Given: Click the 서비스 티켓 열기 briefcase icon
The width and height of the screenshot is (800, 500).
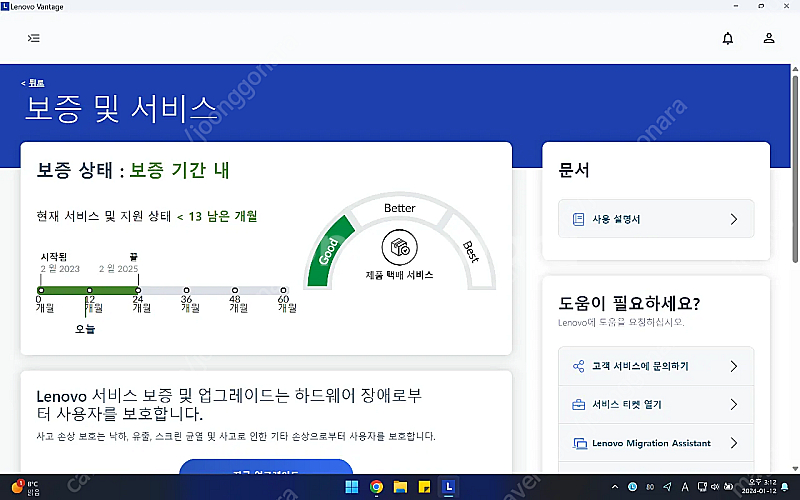Looking at the screenshot, I should coord(578,405).
